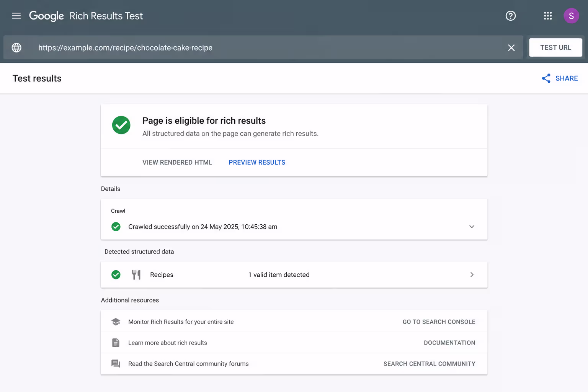Click 'Monitor Rich Results for your entire site'
Viewport: 588px width, 392px height.
point(181,322)
